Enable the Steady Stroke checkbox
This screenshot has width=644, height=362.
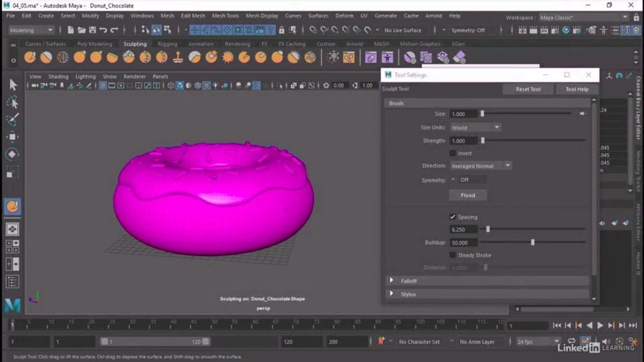coord(452,255)
